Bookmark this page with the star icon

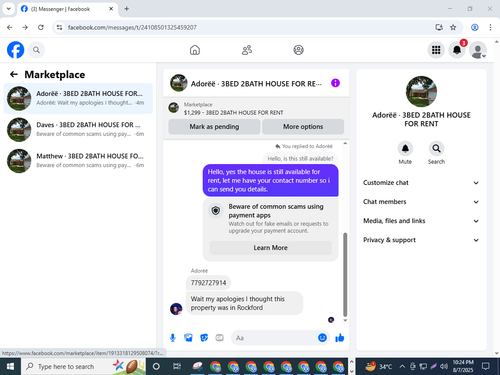(x=453, y=27)
